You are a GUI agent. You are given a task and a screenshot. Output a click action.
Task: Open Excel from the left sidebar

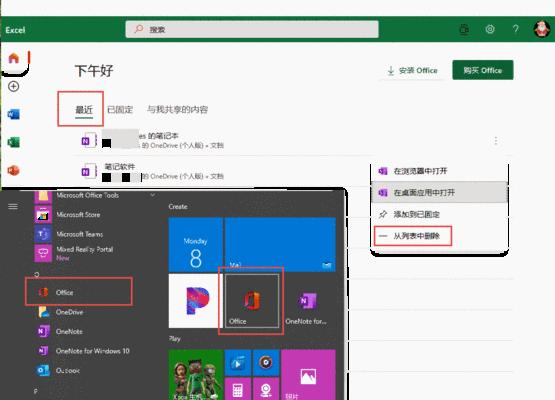13,142
